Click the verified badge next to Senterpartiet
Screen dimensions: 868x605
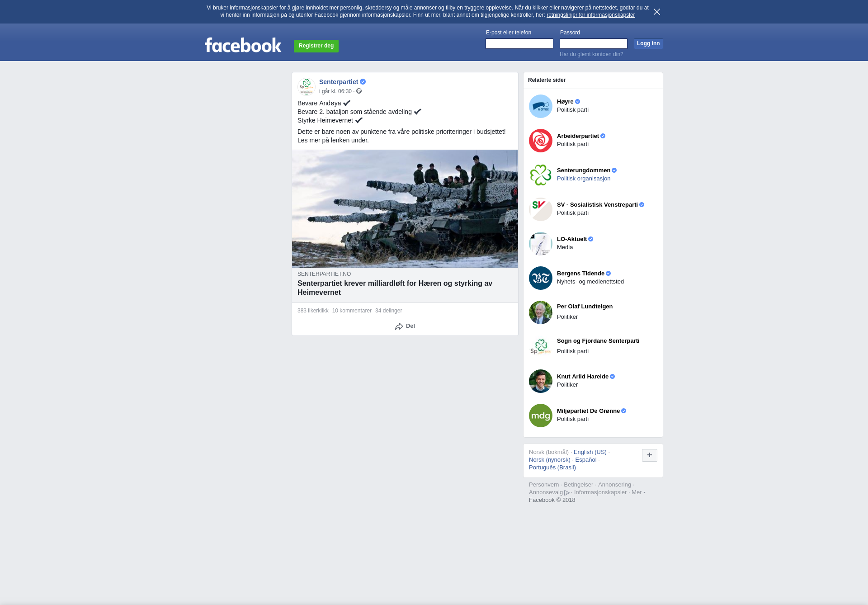(x=363, y=82)
